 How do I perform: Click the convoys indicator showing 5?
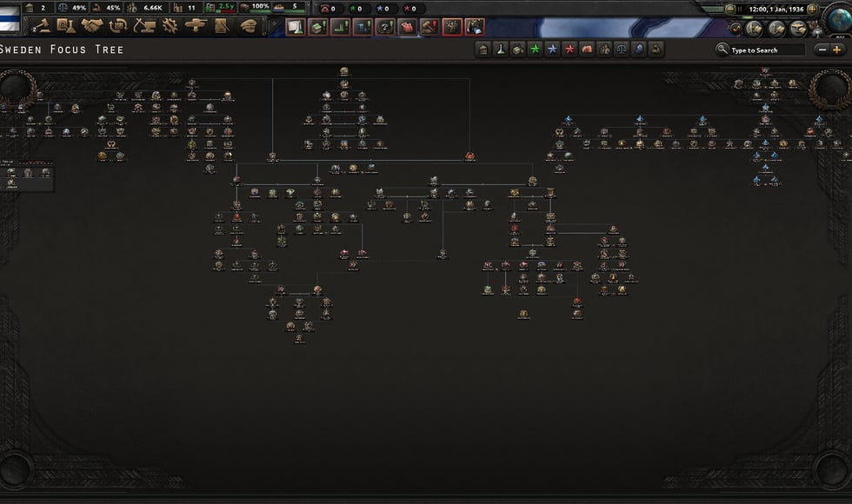tap(289, 8)
